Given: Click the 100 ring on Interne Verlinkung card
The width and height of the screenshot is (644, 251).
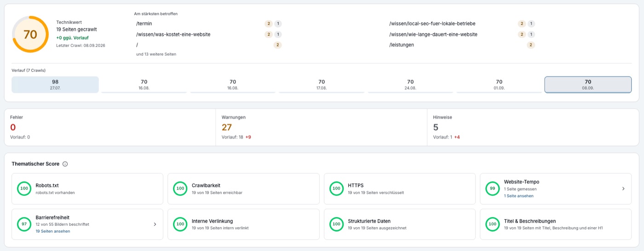Looking at the screenshot, I should (x=180, y=224).
